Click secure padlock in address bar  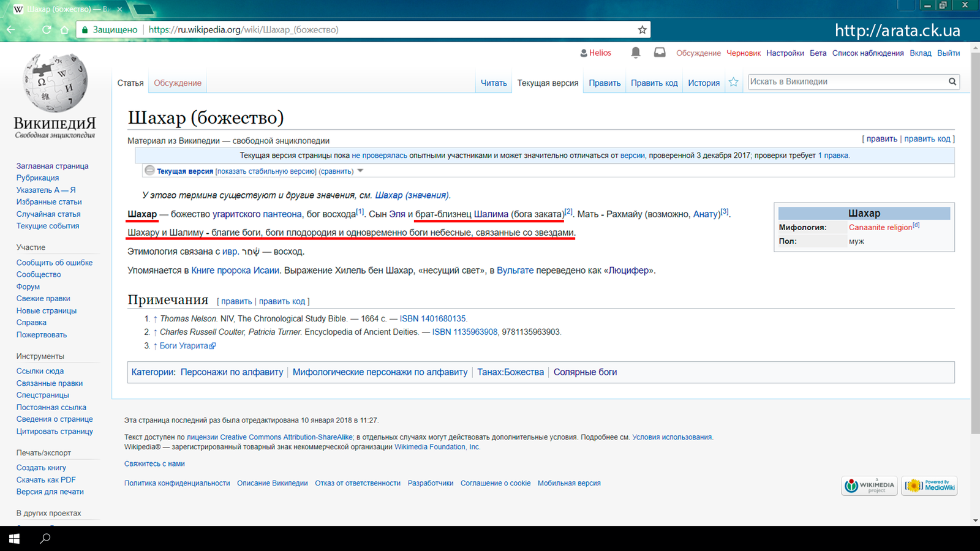coord(85,29)
